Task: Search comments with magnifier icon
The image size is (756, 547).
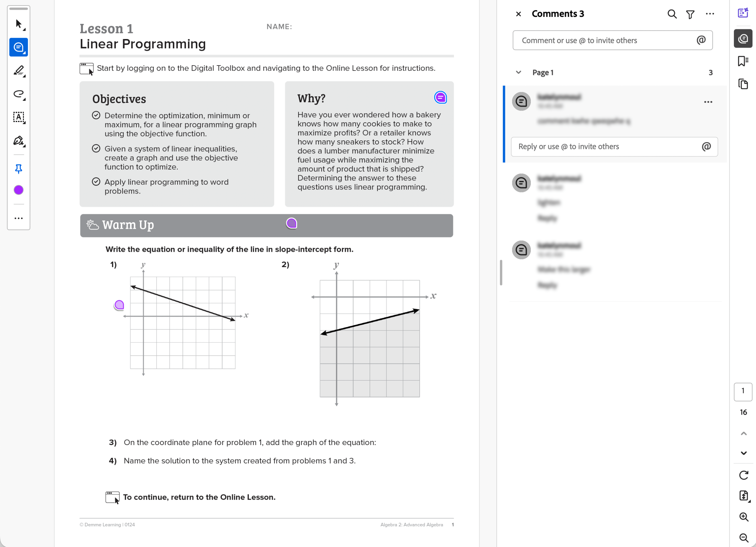Action: pyautogui.click(x=672, y=14)
